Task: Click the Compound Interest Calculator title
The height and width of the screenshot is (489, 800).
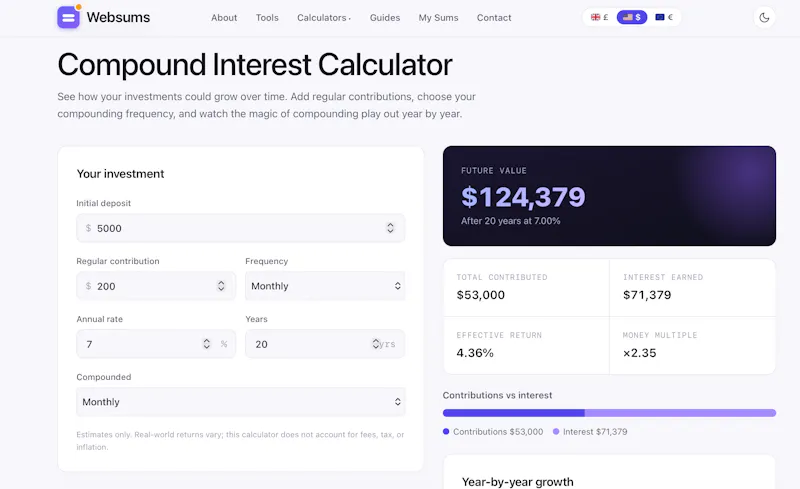Action: click(x=255, y=65)
